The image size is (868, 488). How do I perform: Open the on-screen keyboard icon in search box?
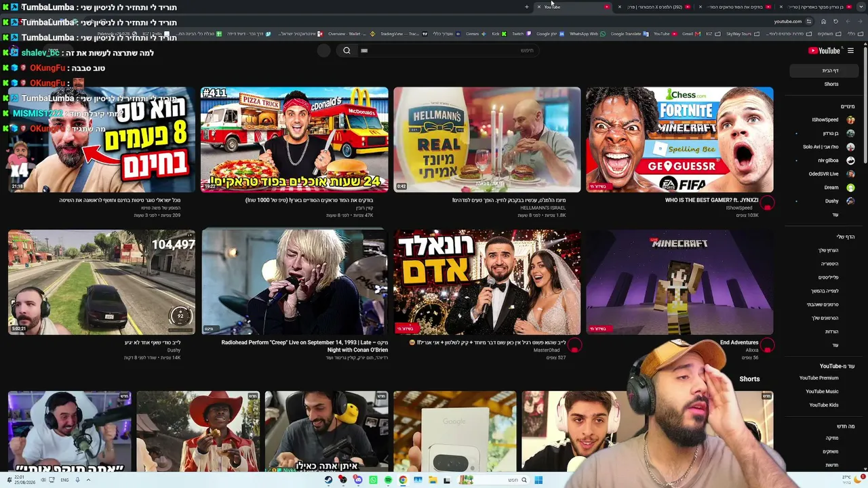click(x=364, y=51)
